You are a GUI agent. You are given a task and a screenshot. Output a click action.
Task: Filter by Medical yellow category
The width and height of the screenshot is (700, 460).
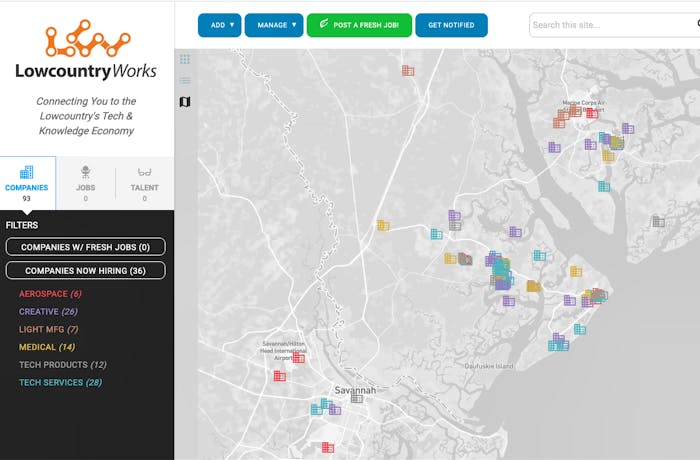[x=48, y=347]
